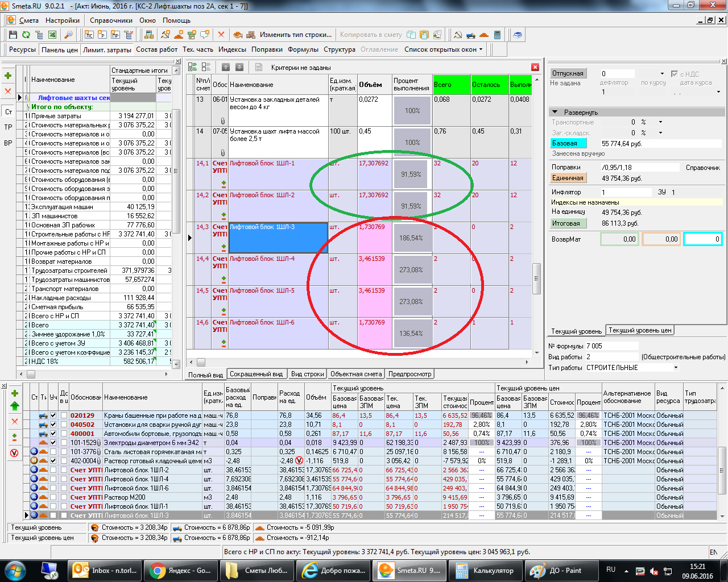Toggle second checkbox column for resource 020129
728x582 pixels.
point(64,415)
